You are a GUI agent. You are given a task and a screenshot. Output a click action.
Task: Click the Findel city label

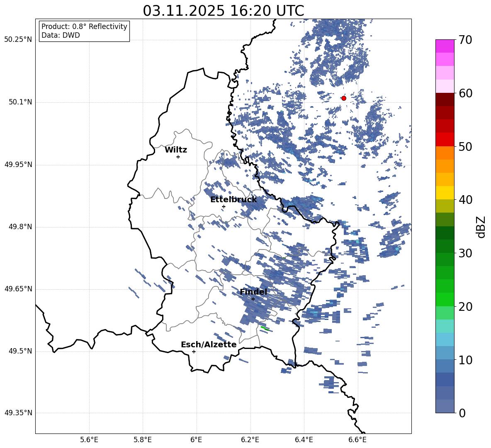tap(253, 292)
